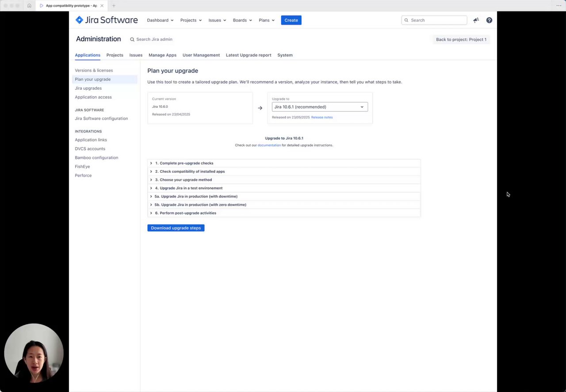Expand Choose your upgrade method step
566x392 pixels.
point(183,180)
